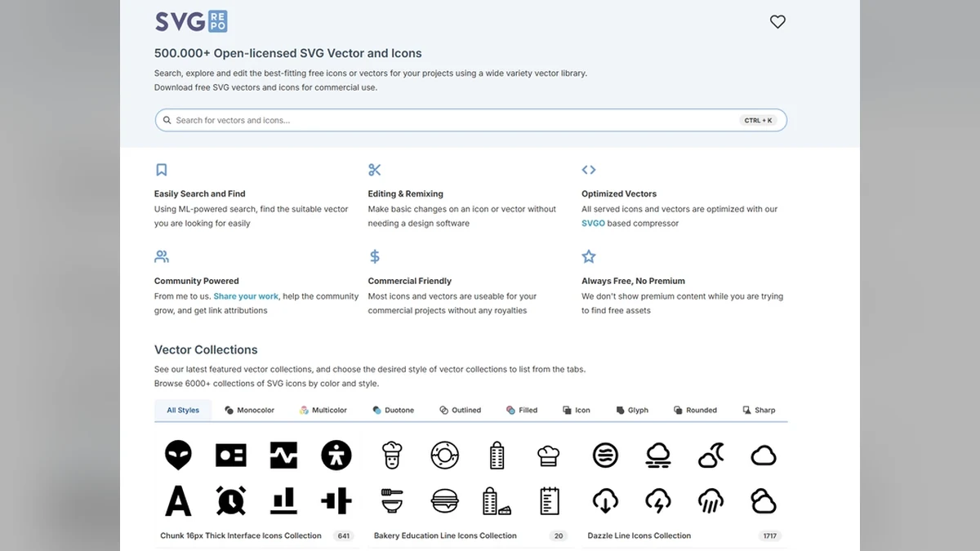The image size is (980, 551).
Task: Focus the search for vectors and icons field
Action: [x=471, y=120]
